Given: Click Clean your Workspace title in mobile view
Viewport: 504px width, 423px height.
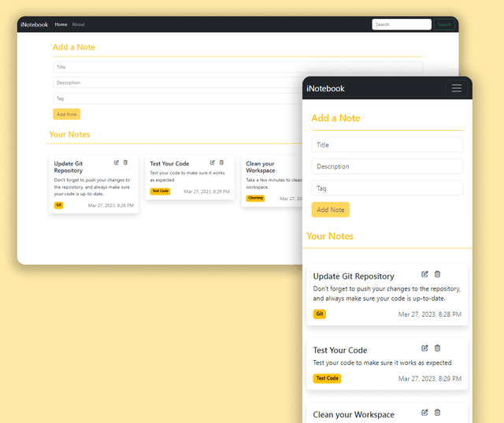Looking at the screenshot, I should 354,414.
